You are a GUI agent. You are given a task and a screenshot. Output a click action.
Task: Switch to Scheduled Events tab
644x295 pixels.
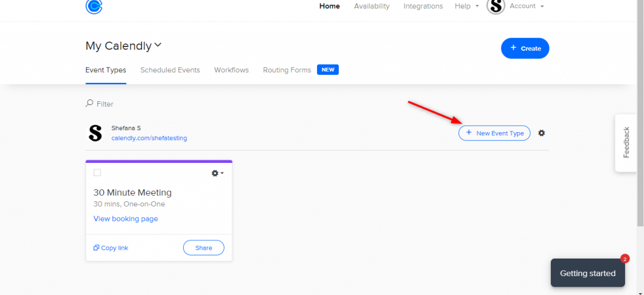tap(170, 70)
